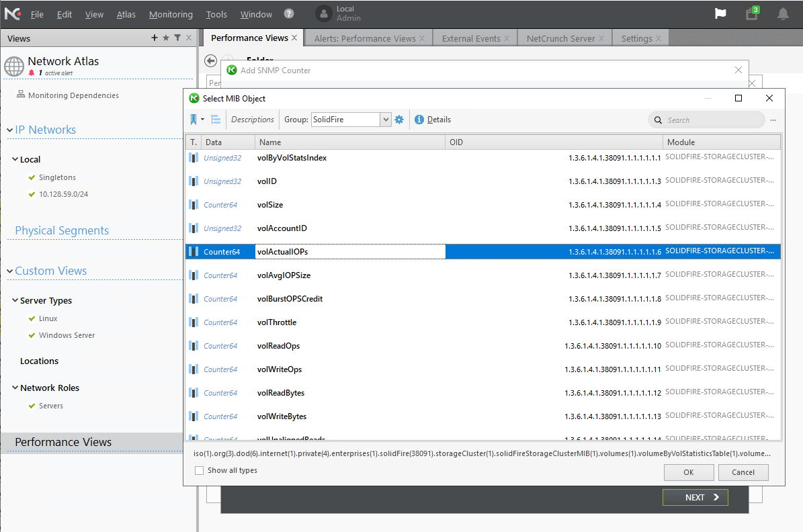Sort by the OID column header
The image size is (803, 532).
[x=554, y=142]
